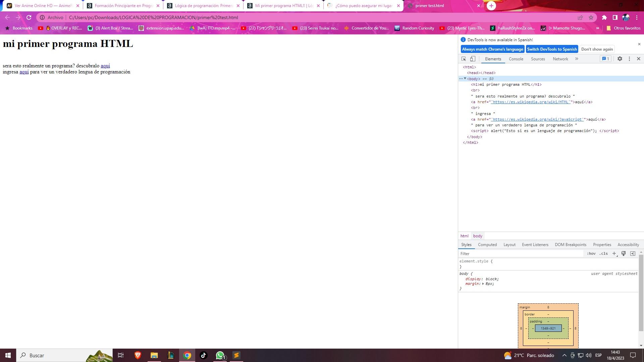This screenshot has width=644, height=362.
Task: Toggle the :hov element state panel
Action: tap(591, 254)
